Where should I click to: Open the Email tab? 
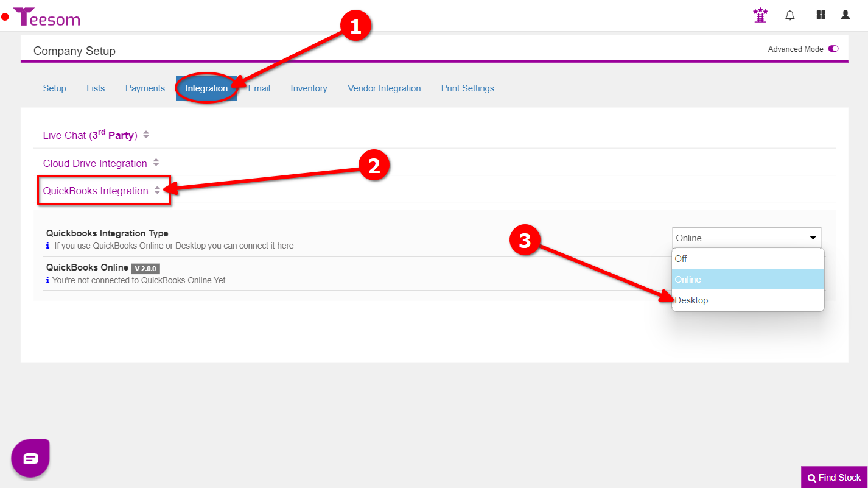[259, 88]
